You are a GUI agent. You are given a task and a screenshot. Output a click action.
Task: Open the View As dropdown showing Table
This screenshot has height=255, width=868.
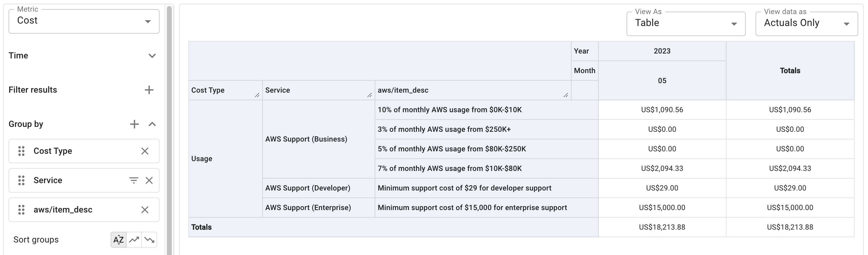[x=686, y=24]
